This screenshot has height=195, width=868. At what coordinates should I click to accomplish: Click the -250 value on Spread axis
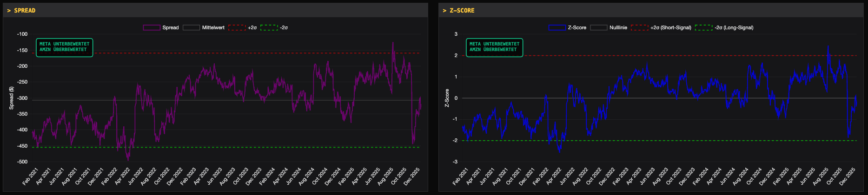click(x=22, y=82)
